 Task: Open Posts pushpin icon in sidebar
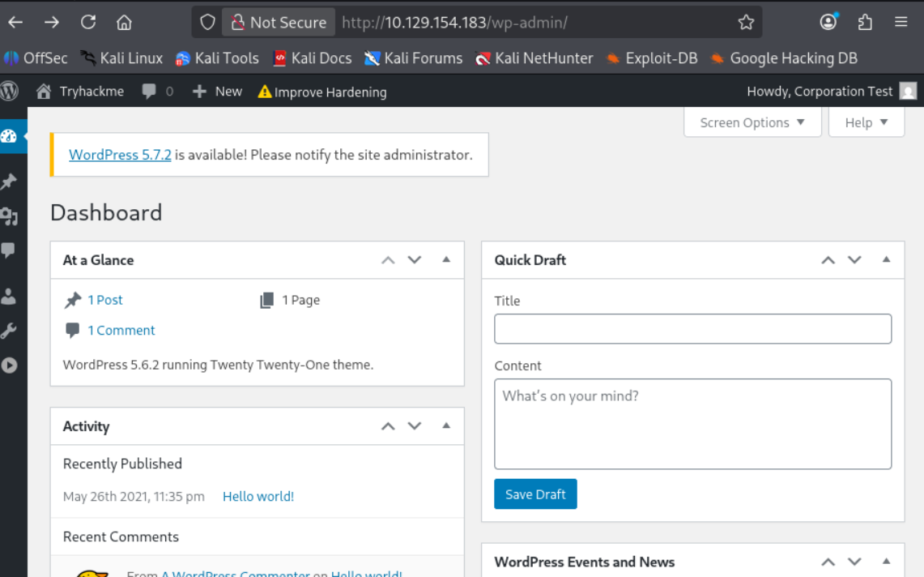(x=9, y=182)
